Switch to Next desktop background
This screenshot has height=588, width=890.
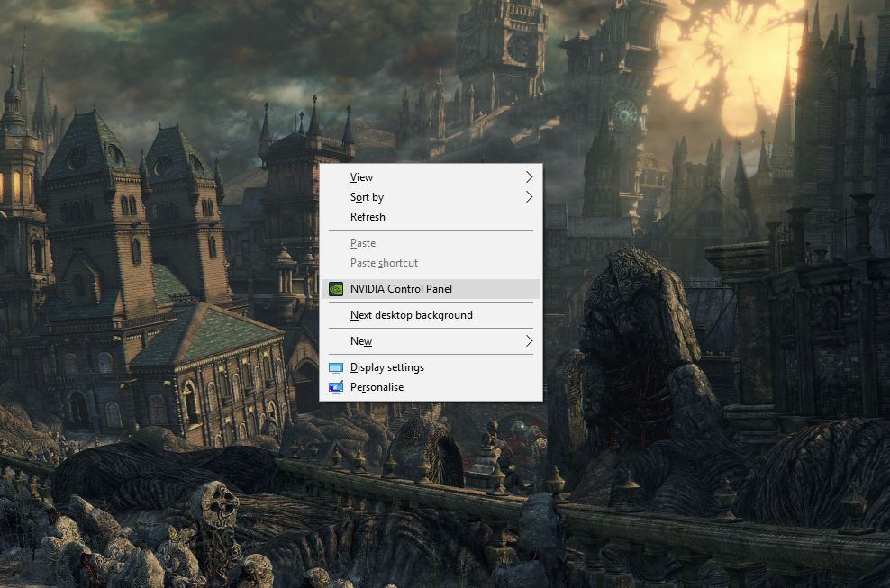[x=431, y=315]
